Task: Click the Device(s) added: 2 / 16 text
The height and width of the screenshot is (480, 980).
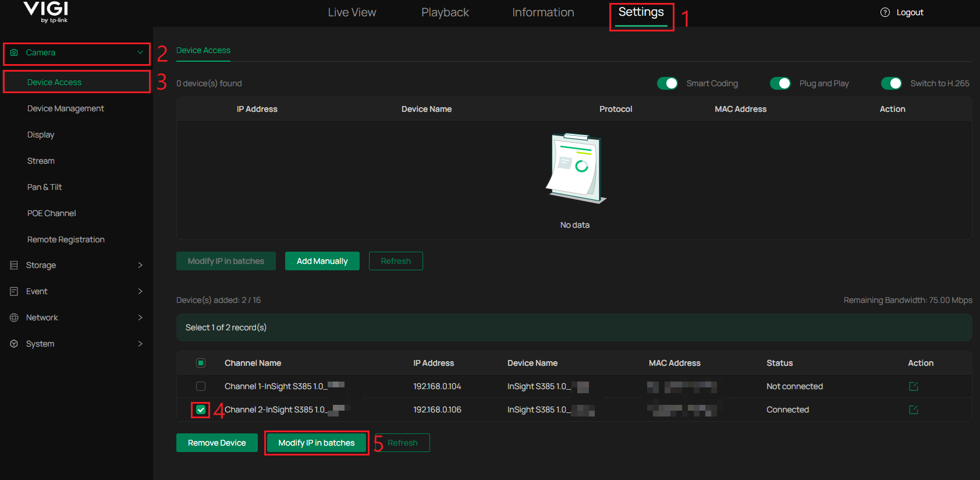Action: (218, 300)
